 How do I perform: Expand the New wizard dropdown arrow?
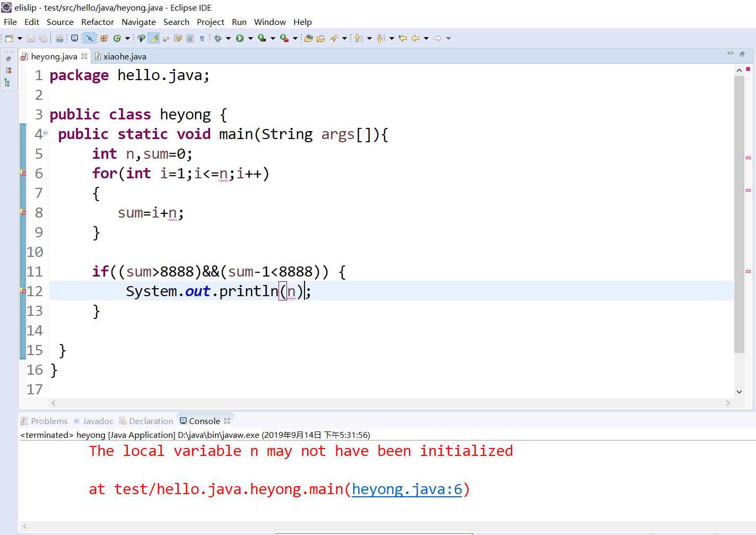click(x=20, y=38)
